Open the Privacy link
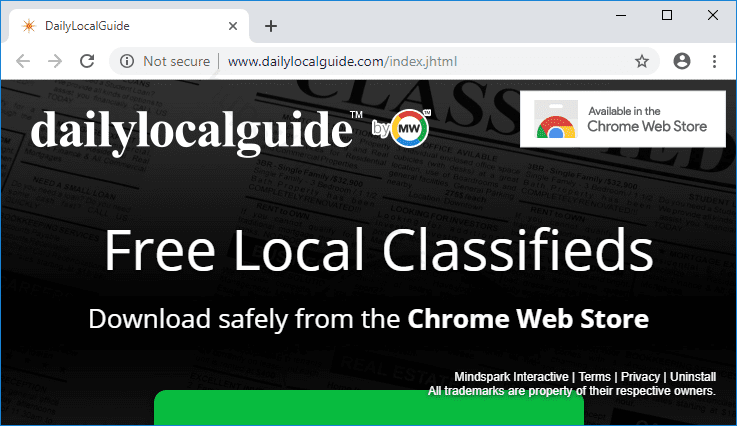 tap(640, 377)
